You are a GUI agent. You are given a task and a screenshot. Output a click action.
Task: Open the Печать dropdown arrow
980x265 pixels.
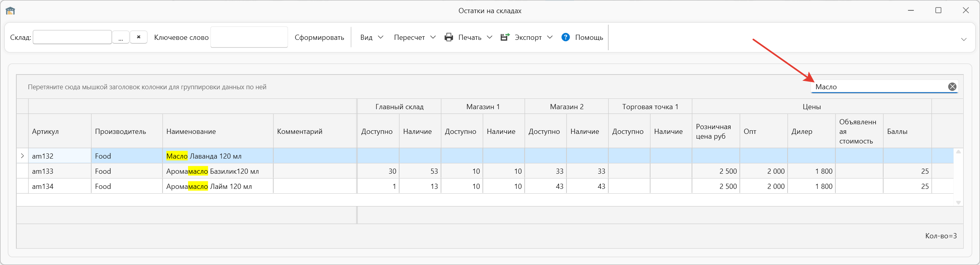coord(490,37)
